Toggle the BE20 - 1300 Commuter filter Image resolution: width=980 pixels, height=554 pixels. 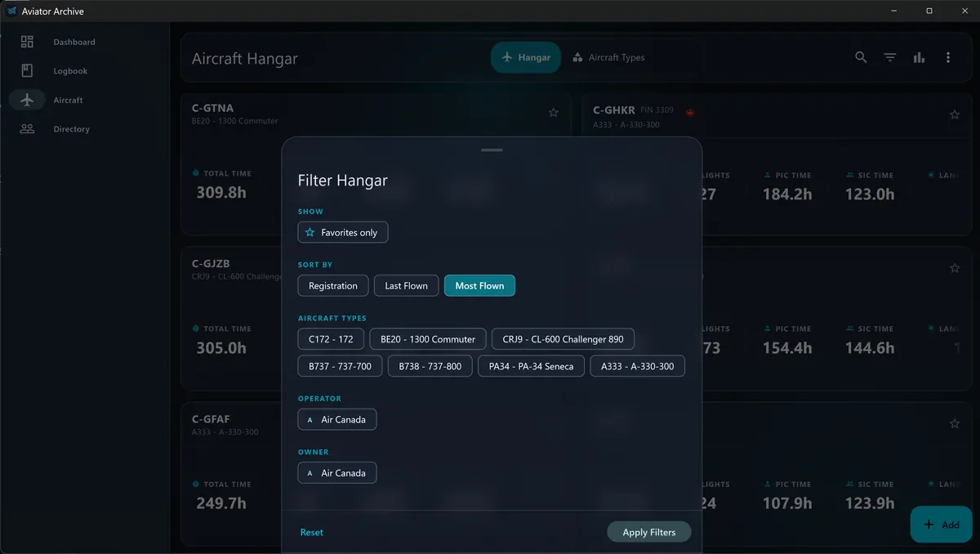click(x=428, y=339)
